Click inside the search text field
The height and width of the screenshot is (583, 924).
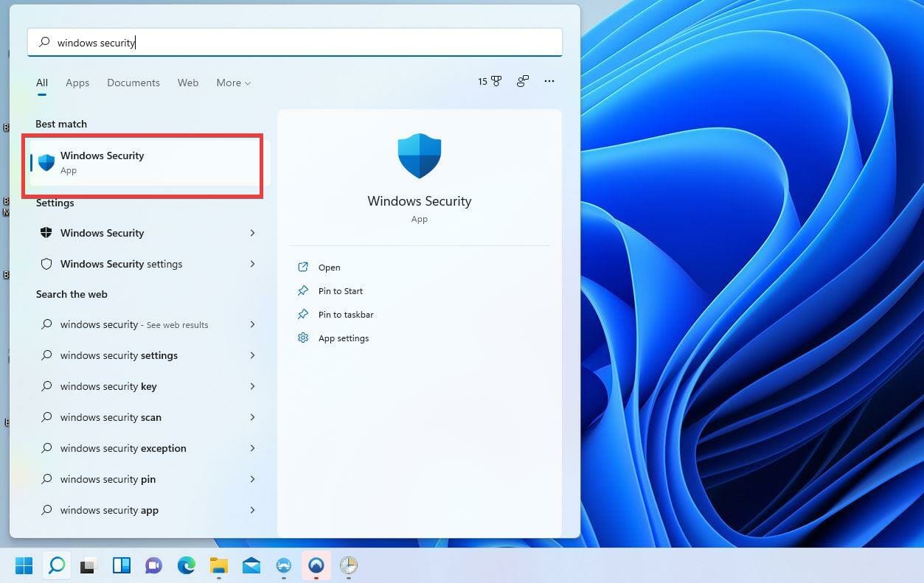pos(295,43)
